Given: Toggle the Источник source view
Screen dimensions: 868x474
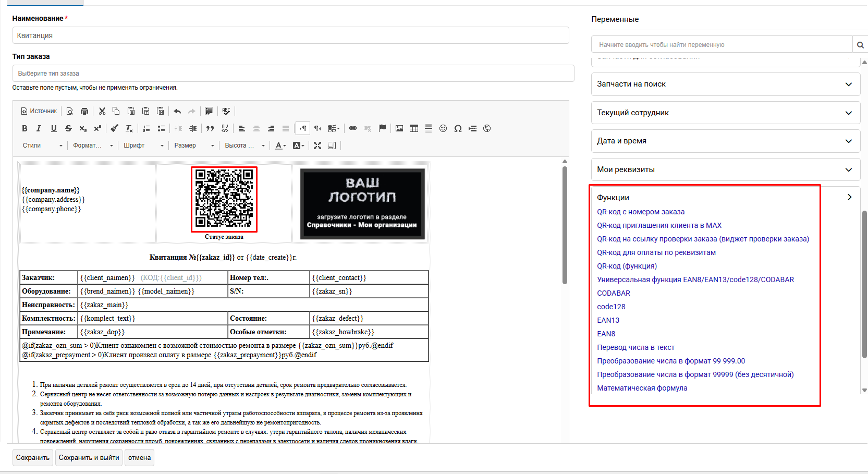Looking at the screenshot, I should tap(39, 111).
